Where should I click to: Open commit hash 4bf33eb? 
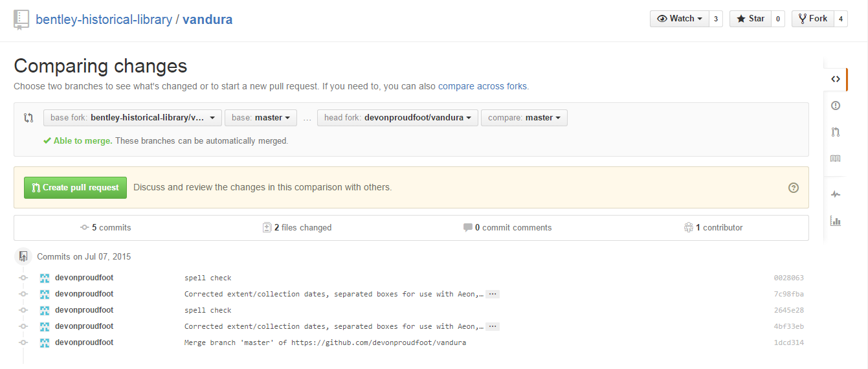click(x=788, y=326)
